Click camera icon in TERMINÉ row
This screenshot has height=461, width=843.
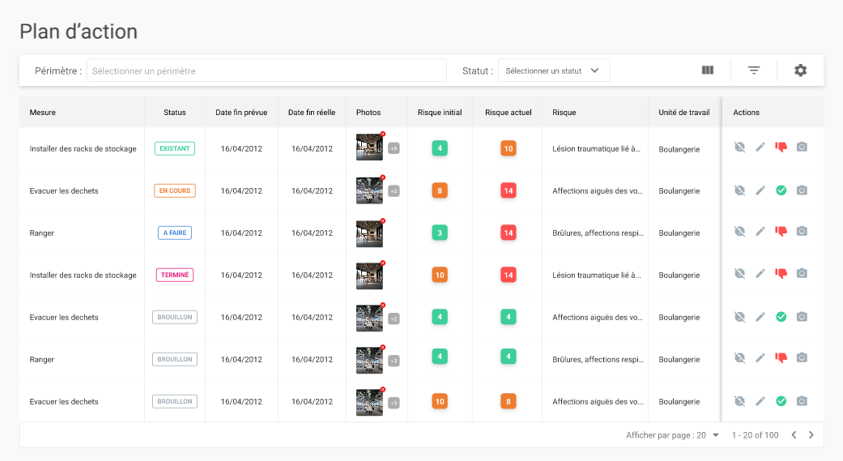pyautogui.click(x=802, y=273)
